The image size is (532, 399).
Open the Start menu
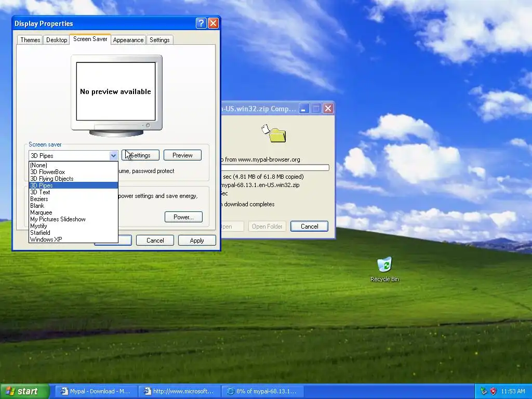[24, 391]
